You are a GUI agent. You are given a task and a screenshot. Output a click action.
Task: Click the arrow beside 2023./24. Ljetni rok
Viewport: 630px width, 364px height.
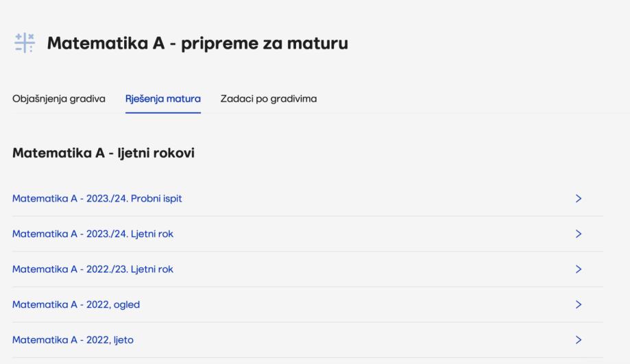click(579, 234)
